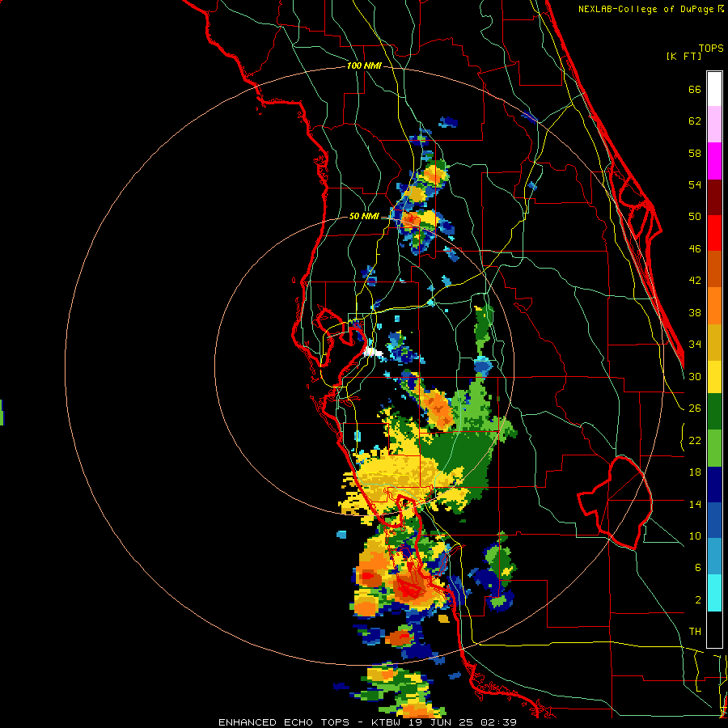This screenshot has width=728, height=728.
Task: Click the 2 value in the color legend
Action: point(698,600)
